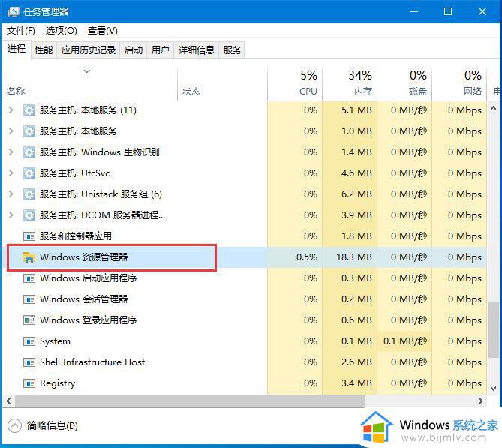This screenshot has height=448, width=502.
Task: Select the System process name
Action: click(55, 341)
